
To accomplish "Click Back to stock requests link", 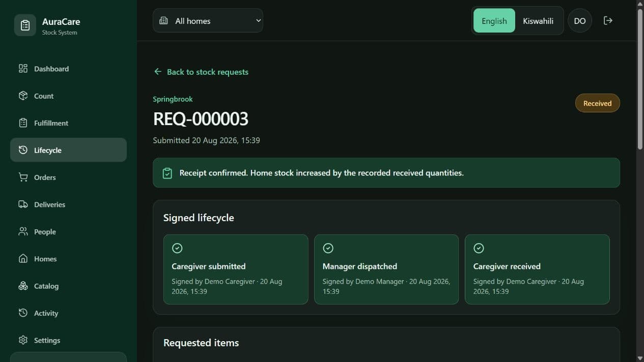I will (x=201, y=72).
